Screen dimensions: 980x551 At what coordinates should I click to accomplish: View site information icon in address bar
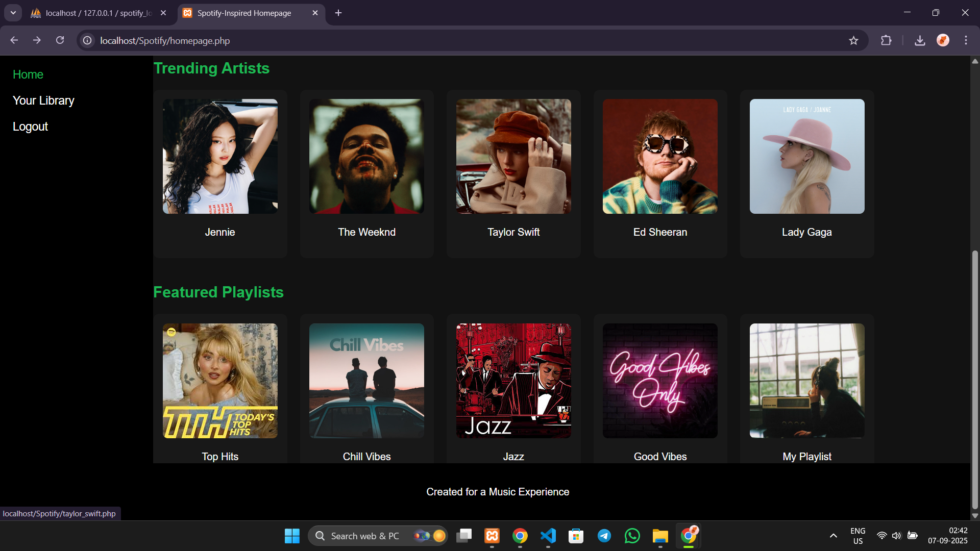point(88,40)
